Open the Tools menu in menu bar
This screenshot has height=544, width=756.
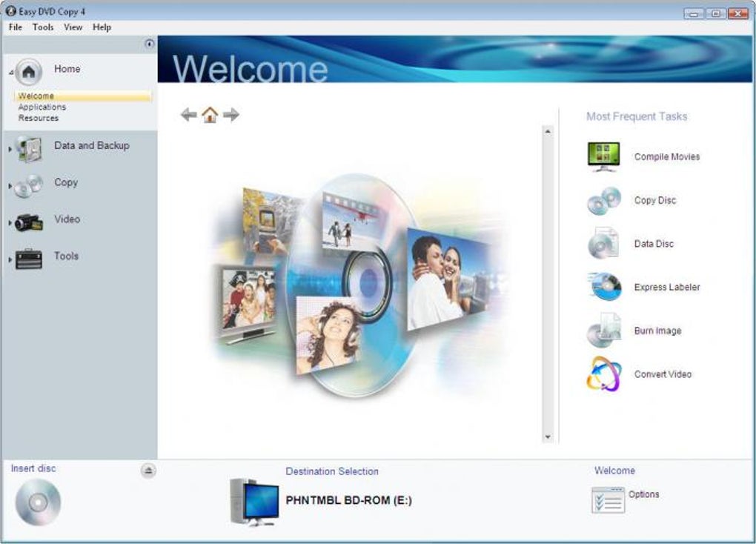pos(43,27)
